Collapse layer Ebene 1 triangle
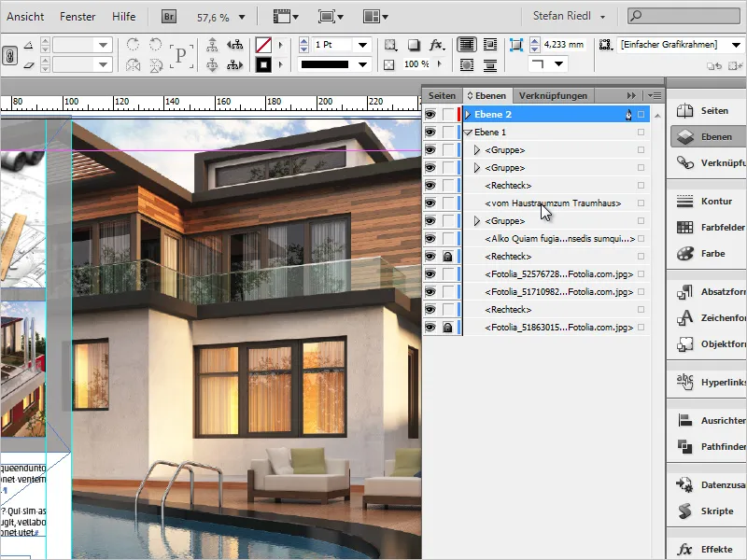This screenshot has height=560, width=747. point(468,133)
